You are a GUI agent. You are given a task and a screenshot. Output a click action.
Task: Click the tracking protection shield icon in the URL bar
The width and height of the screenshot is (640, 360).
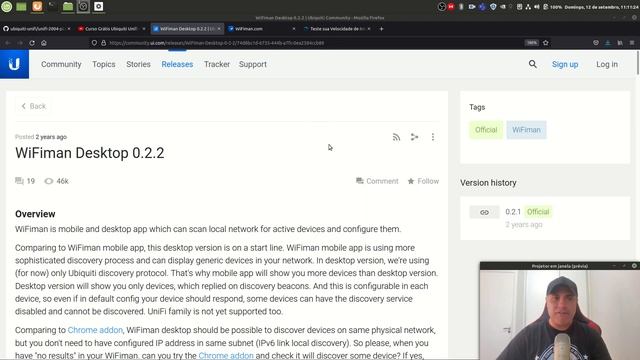[x=94, y=43]
